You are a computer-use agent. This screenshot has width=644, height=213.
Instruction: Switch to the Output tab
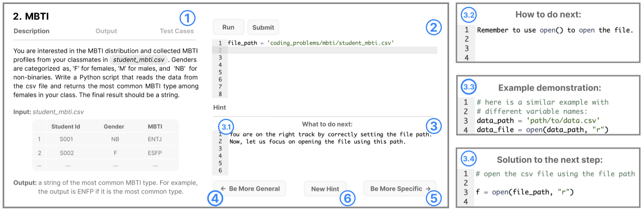pyautogui.click(x=106, y=31)
